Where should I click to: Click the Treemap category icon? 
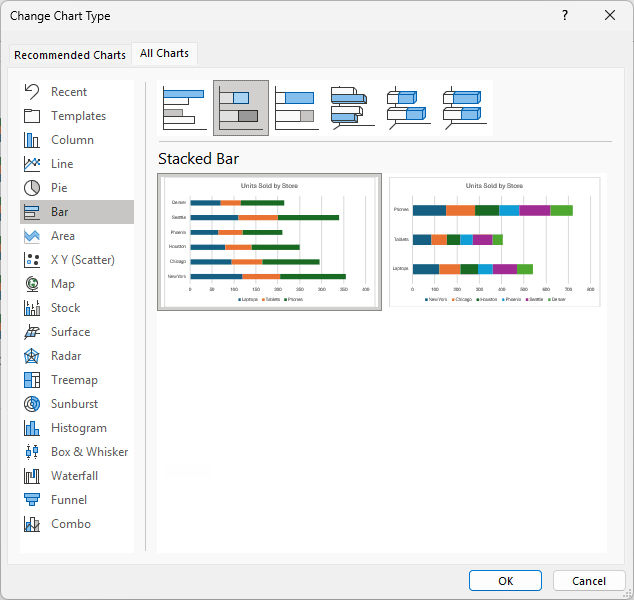tap(32, 380)
